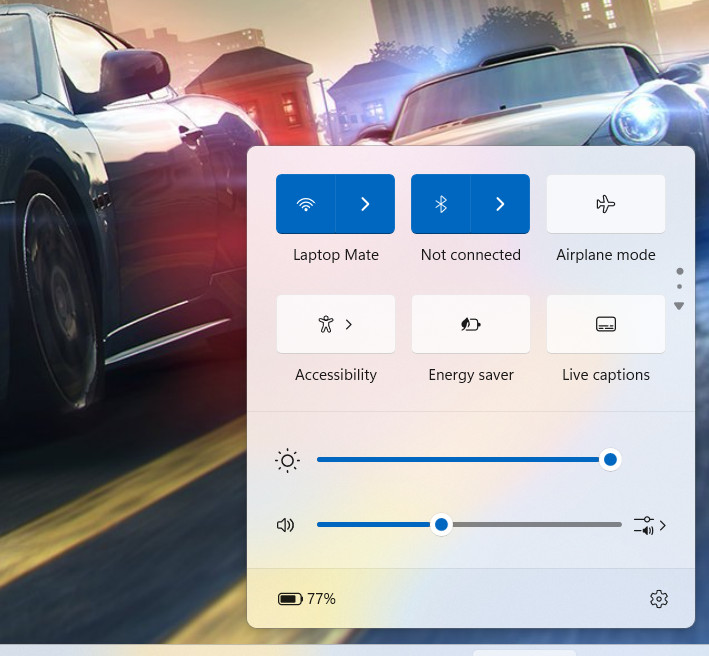
Task: Click the Not connected Bluetooth label
Action: coord(471,255)
